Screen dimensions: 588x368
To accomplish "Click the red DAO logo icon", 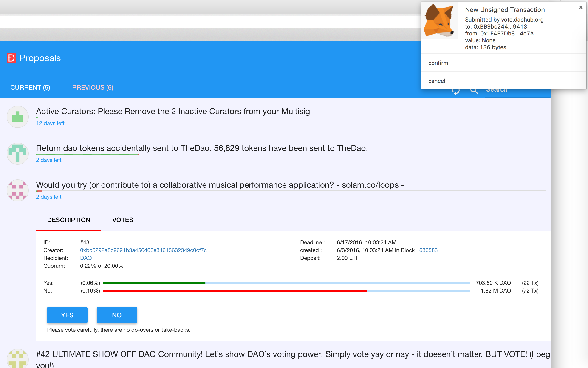I will pos(11,58).
